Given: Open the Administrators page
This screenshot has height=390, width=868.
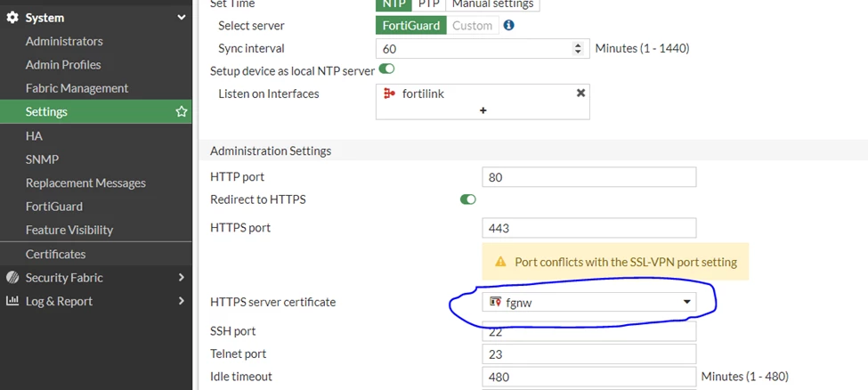Looking at the screenshot, I should 64,42.
